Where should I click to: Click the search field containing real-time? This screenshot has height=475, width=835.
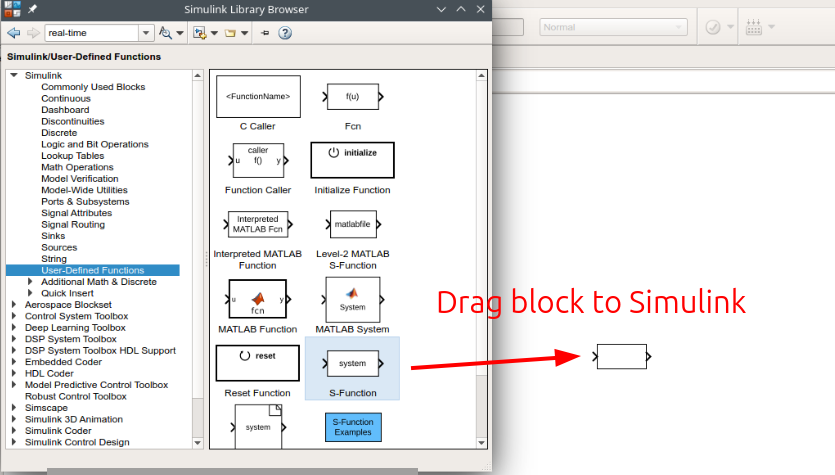[x=92, y=33]
